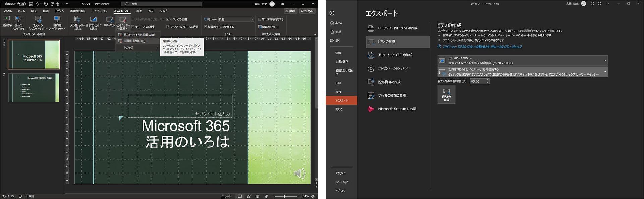Viewport: 644px width, 199px height.
Task: Switch to the デザイン tab
Action: (x=59, y=11)
